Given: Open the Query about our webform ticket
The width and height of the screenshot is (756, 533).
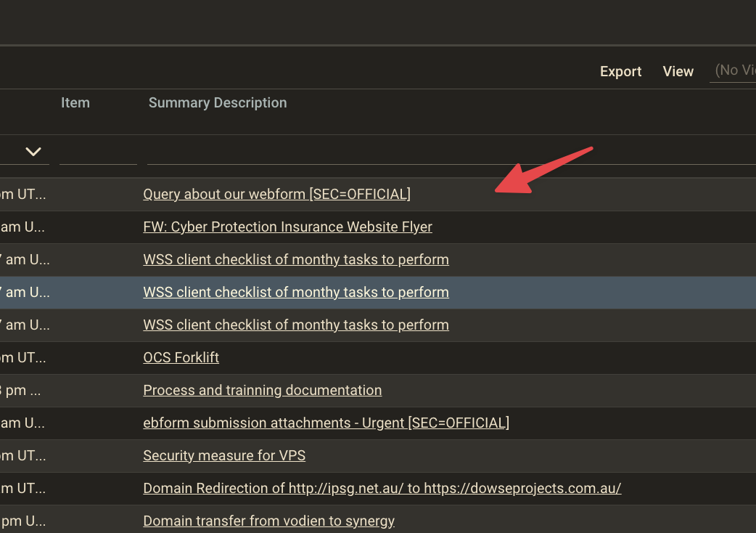Looking at the screenshot, I should (x=276, y=194).
